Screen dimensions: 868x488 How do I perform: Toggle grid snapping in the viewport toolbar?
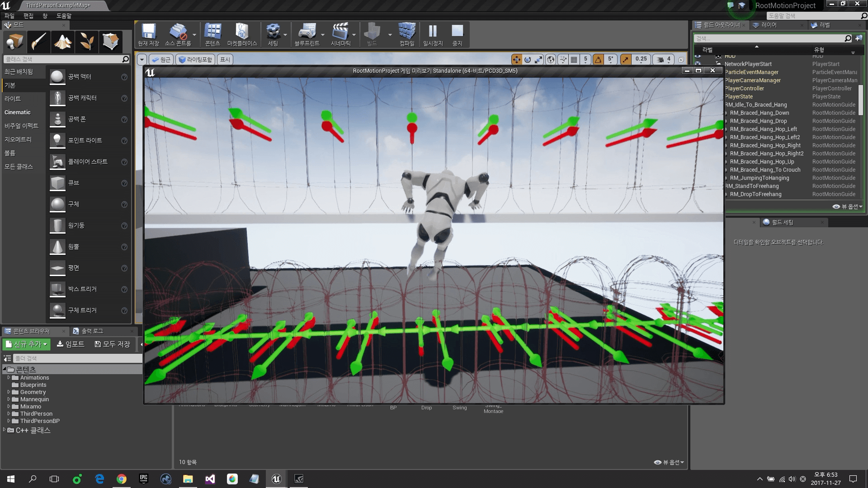(573, 59)
